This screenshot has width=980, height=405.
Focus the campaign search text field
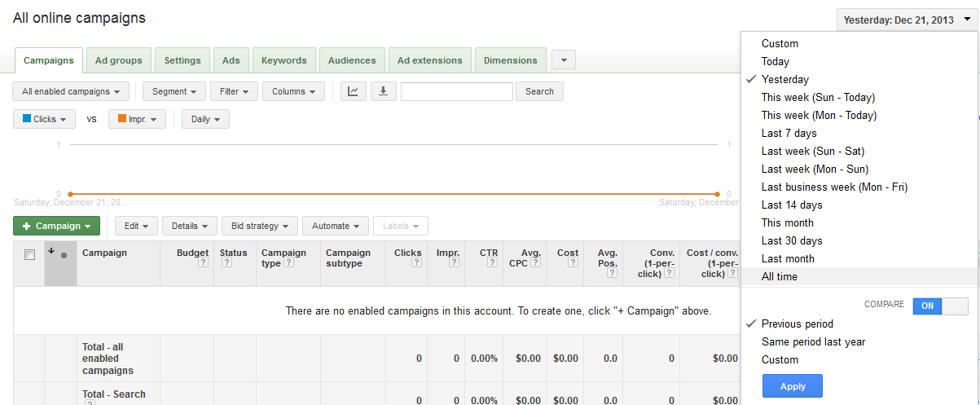tap(456, 91)
